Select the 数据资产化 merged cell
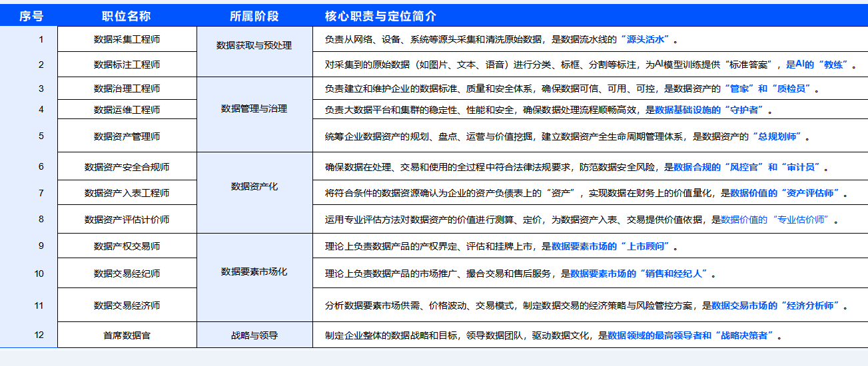The width and height of the screenshot is (868, 366). [254, 187]
